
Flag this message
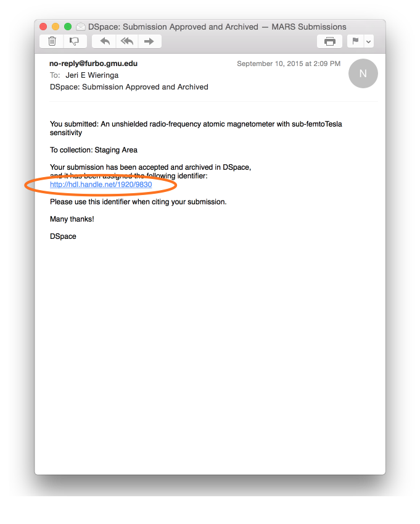tap(355, 41)
